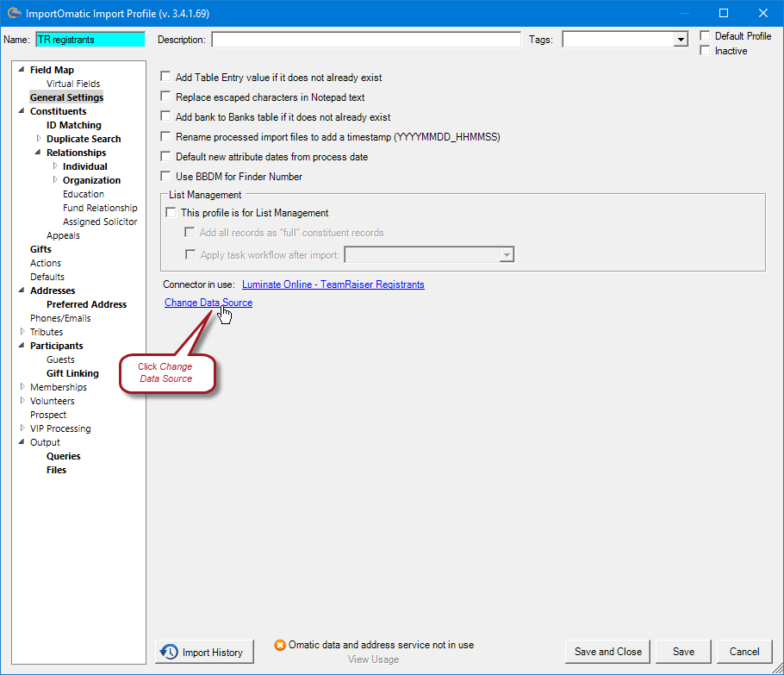This screenshot has width=784, height=675.
Task: Click the Change Data Source link
Action: (x=208, y=303)
